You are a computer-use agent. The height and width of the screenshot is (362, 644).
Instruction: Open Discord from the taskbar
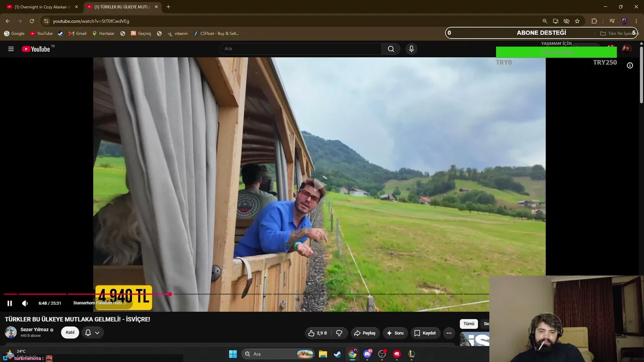coord(367,354)
